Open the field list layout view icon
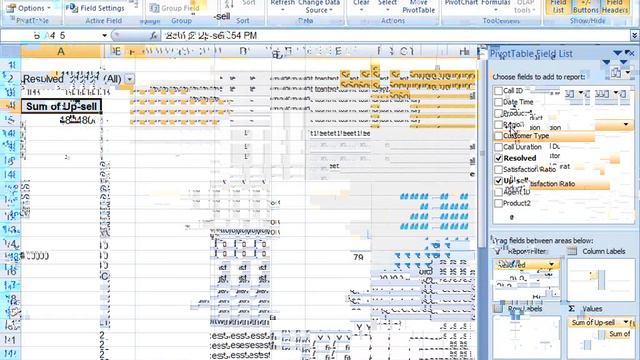The width and height of the screenshot is (640, 360). tap(619, 73)
